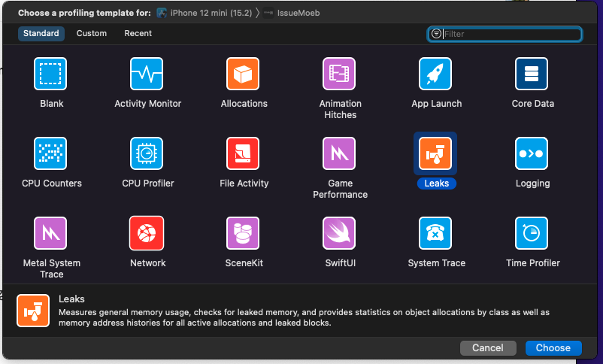Choose the System Trace phone icon

pos(435,233)
